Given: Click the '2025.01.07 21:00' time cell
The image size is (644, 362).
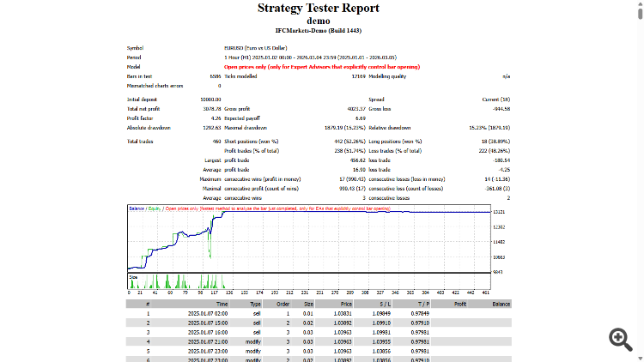Looking at the screenshot, I should (208, 342).
